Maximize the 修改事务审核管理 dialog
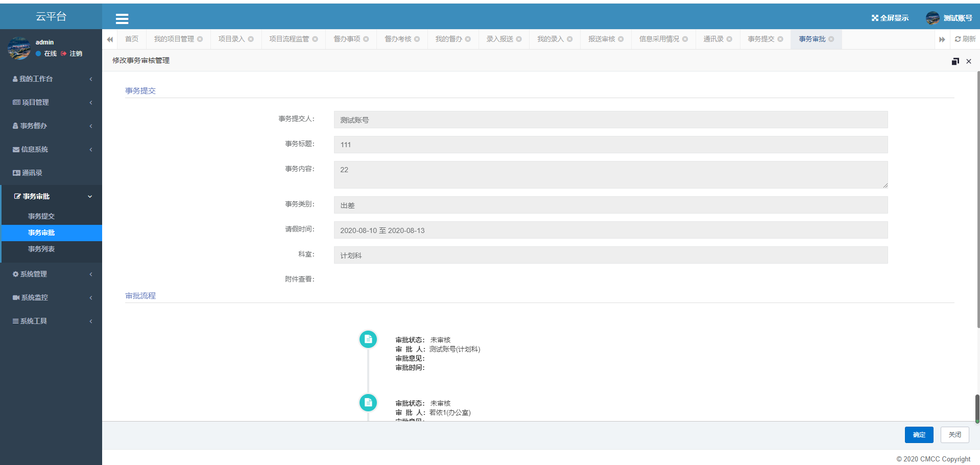This screenshot has height=465, width=980. tap(955, 61)
